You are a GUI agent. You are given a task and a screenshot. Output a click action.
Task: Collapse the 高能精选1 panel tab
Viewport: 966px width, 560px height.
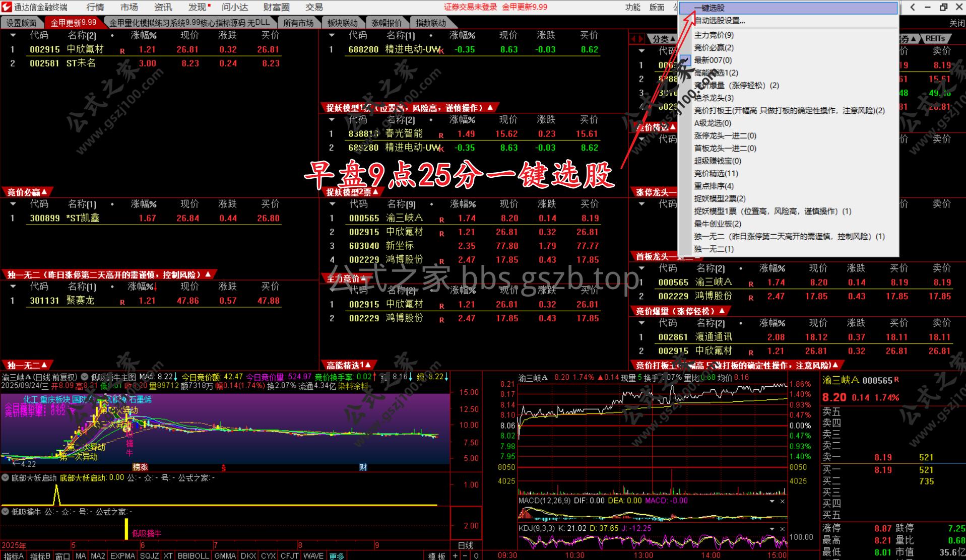(349, 365)
